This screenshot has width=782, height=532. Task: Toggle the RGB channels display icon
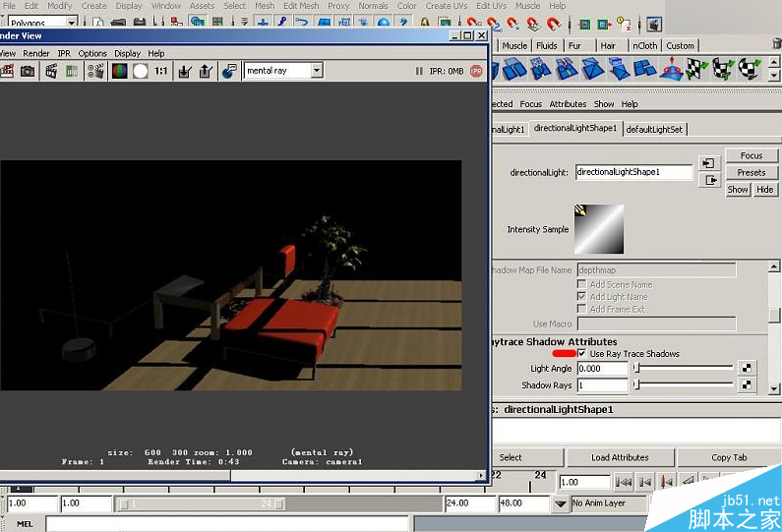coord(118,71)
